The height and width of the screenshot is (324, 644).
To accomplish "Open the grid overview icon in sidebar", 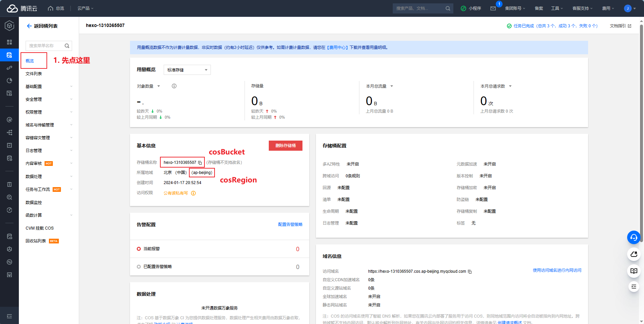I will (9, 42).
